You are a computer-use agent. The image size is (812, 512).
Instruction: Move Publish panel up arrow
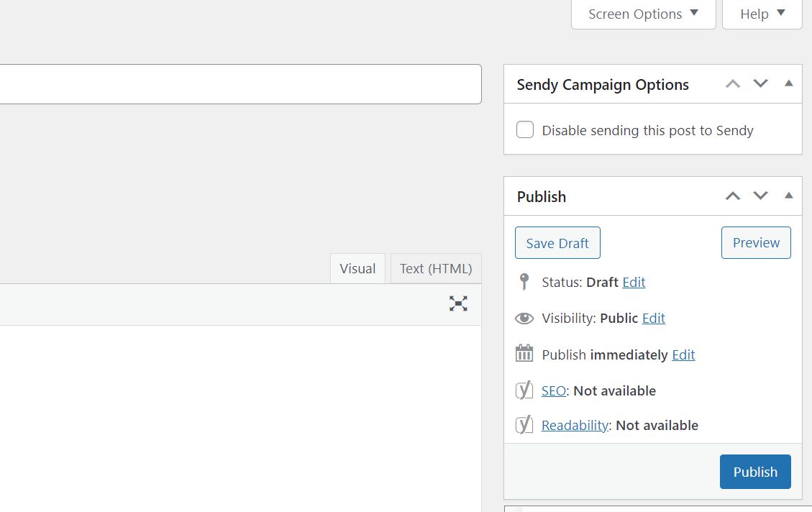(733, 196)
